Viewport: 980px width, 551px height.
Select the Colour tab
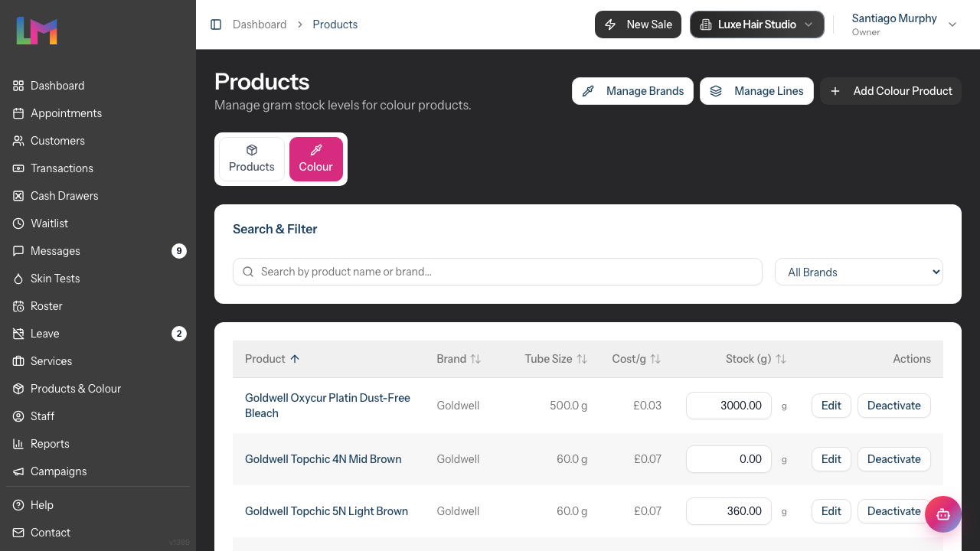click(x=316, y=159)
